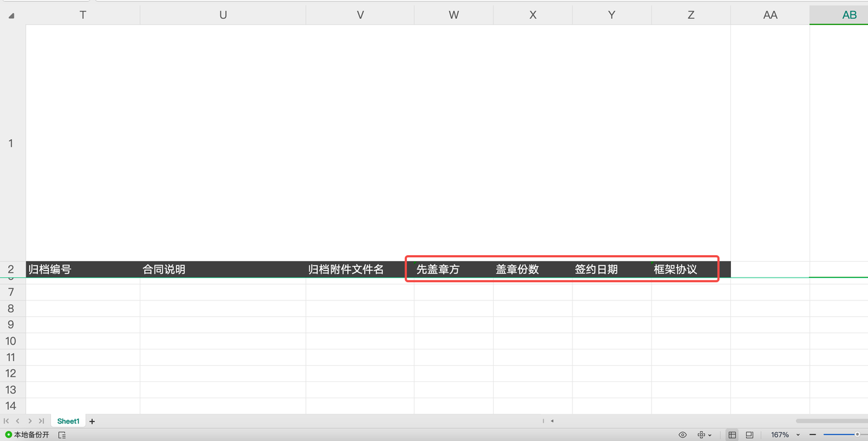The height and width of the screenshot is (441, 868).
Task: Click the document sidebar icon next to 本地备份开
Action: tap(62, 435)
